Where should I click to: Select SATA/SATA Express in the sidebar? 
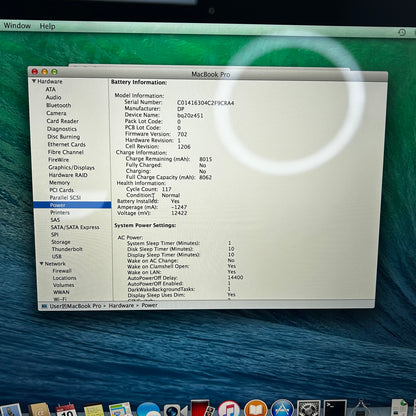[75, 227]
